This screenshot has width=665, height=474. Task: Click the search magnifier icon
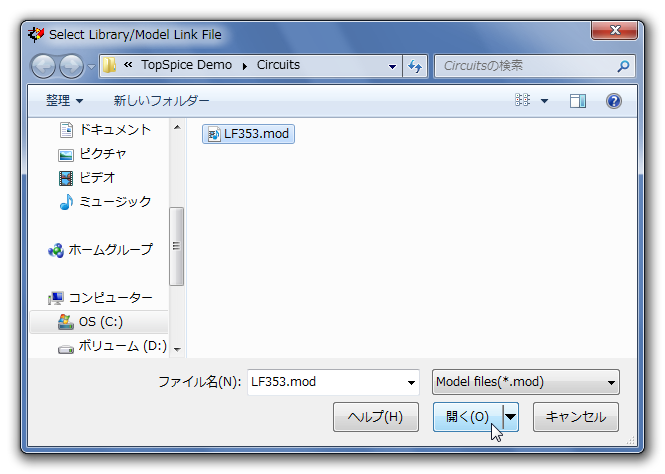(623, 66)
